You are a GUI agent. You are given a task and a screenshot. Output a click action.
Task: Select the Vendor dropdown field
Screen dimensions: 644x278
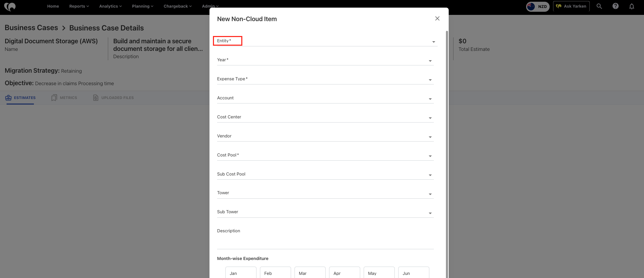click(325, 136)
